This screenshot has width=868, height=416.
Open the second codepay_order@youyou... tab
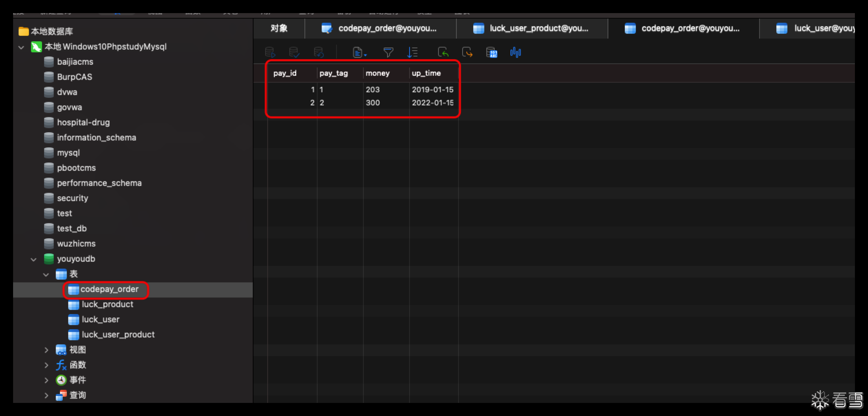coord(684,28)
